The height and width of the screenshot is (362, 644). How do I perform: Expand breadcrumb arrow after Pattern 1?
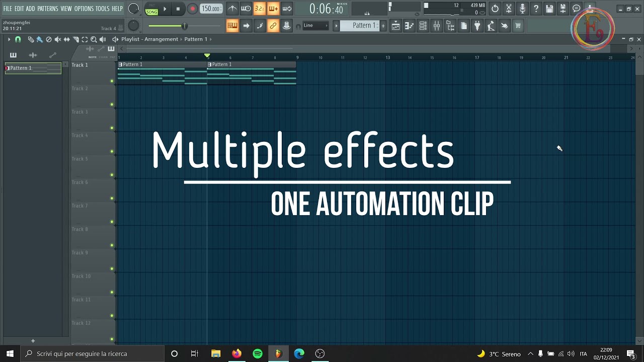(x=211, y=39)
